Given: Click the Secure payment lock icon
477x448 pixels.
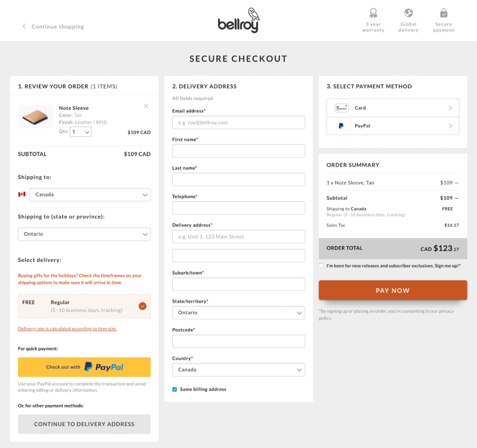Looking at the screenshot, I should pyautogui.click(x=443, y=13).
